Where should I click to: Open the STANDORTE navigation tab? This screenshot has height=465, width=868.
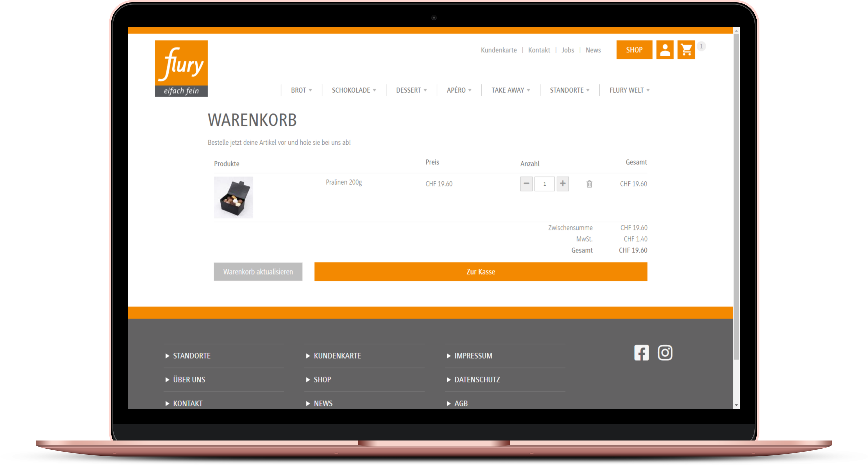click(567, 90)
